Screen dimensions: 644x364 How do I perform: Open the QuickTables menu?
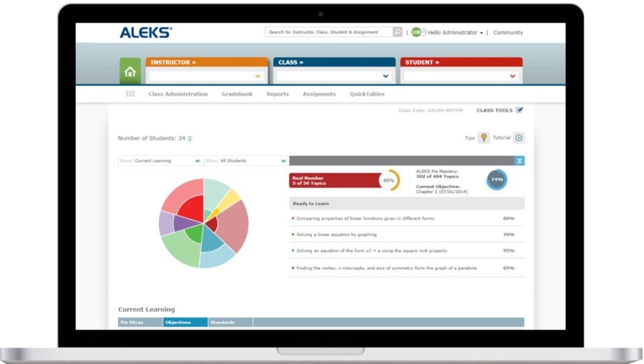click(x=367, y=94)
